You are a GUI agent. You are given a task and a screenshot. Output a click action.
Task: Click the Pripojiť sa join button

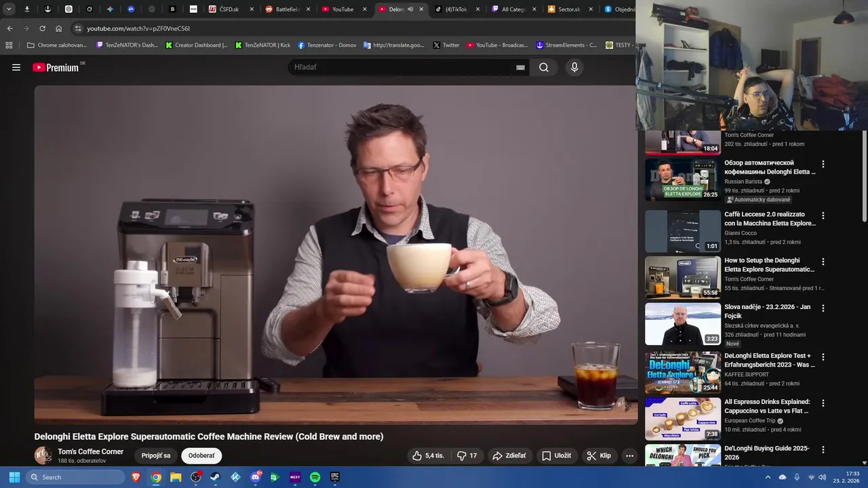pyautogui.click(x=156, y=455)
